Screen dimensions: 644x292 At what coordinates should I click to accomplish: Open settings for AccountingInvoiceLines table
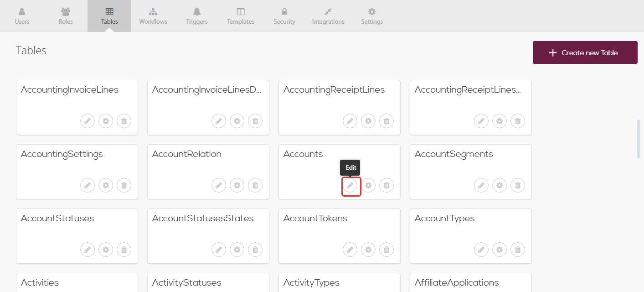106,121
